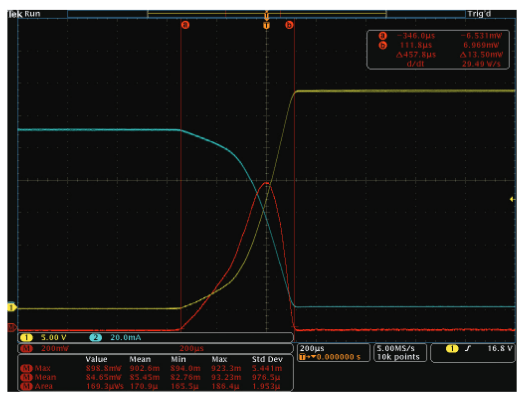Click the 5.441m standard deviation value
This screenshot has width=523, height=399.
[x=267, y=368]
